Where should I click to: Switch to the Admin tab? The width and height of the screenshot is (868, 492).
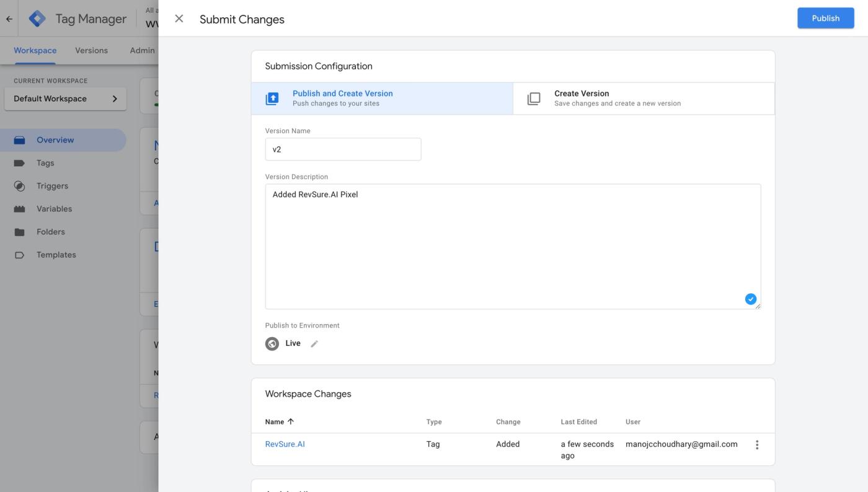(x=142, y=51)
